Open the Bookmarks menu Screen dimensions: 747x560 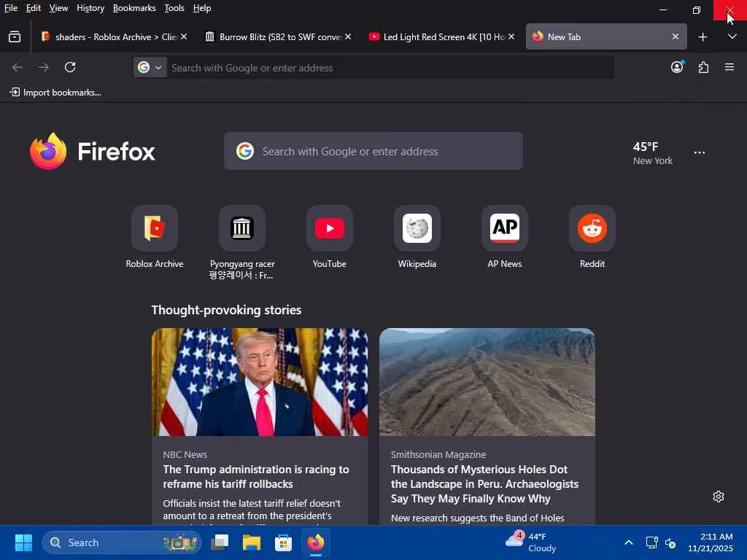pos(134,8)
